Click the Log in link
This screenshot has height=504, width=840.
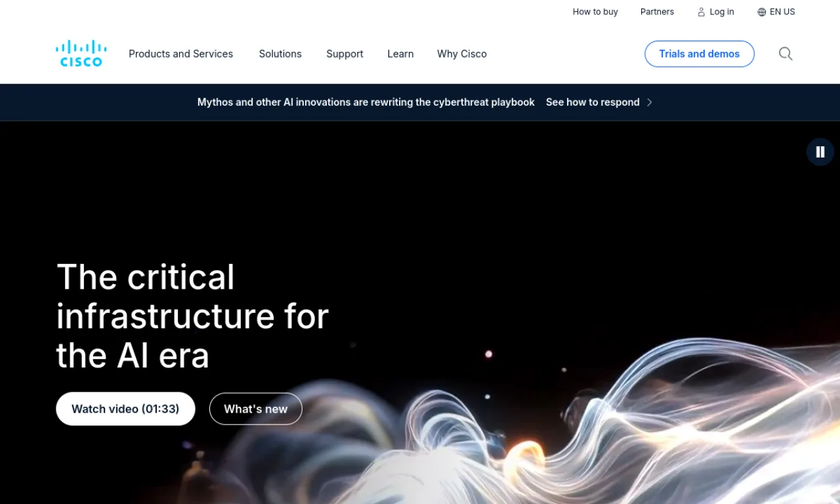click(x=722, y=12)
